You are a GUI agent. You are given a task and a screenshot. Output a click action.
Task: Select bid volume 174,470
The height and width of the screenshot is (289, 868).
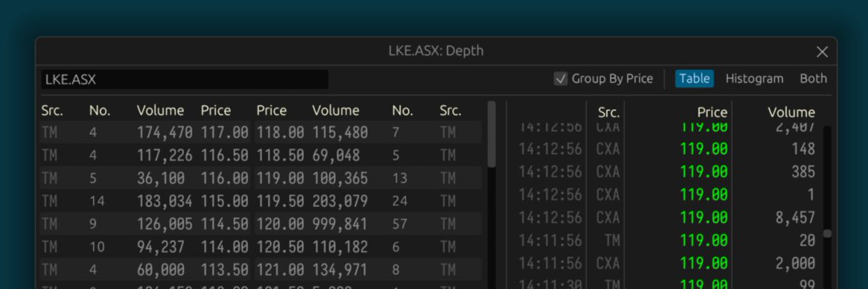tap(164, 132)
